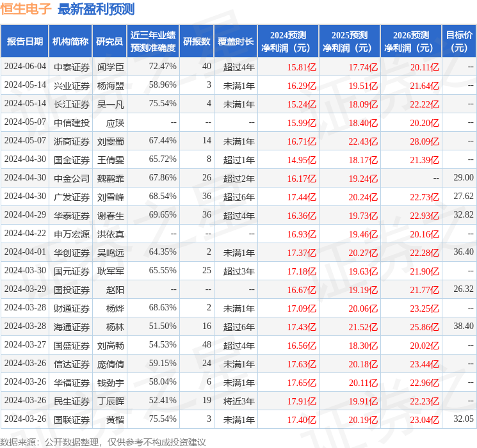Click analyst name 杨海盟
This screenshot has width=477, height=448.
click(x=111, y=86)
